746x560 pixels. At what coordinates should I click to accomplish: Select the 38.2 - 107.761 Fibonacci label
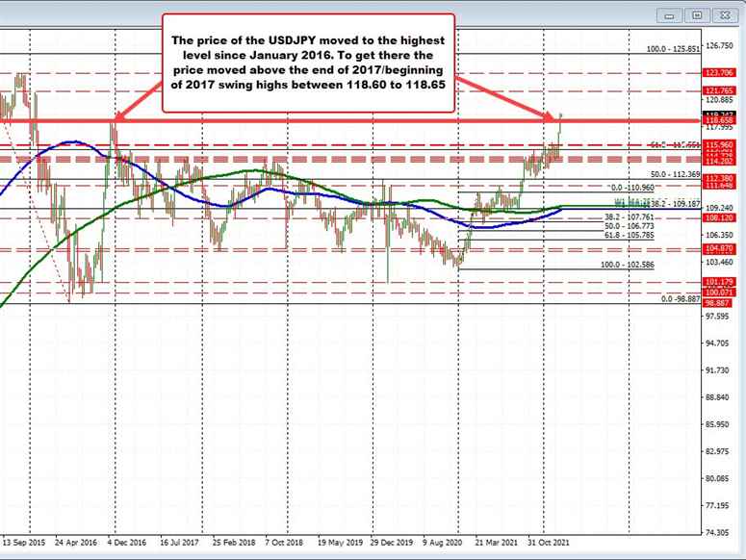[x=630, y=217]
